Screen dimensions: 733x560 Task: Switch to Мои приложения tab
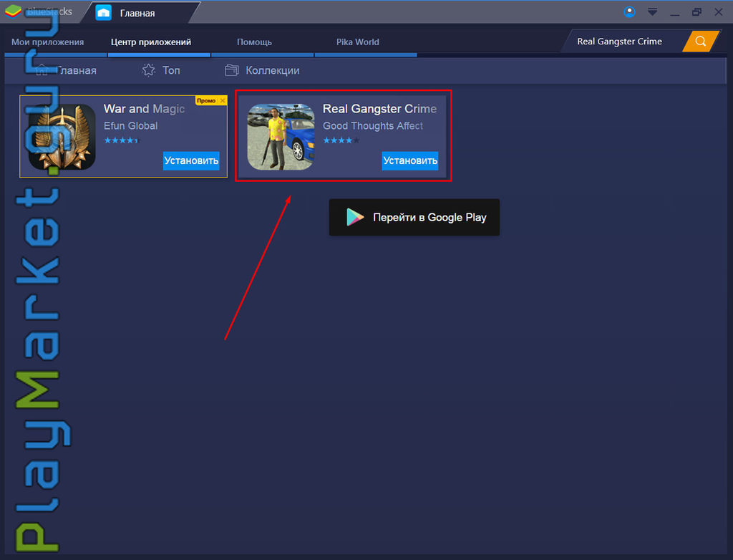tap(48, 42)
